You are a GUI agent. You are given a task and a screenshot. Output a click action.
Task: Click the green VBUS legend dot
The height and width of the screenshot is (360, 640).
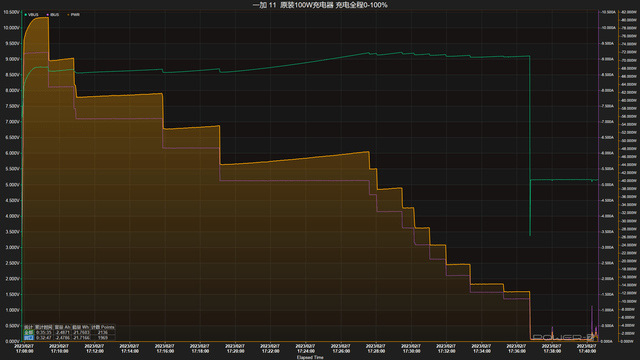point(26,15)
